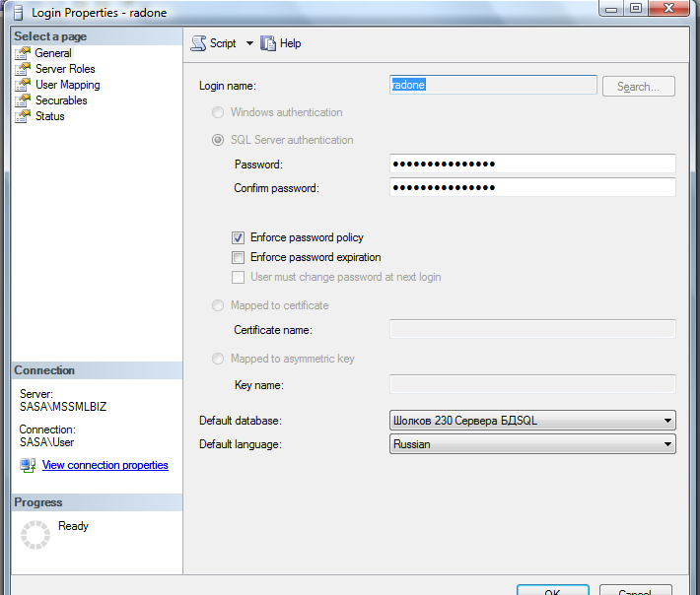Open the General page

point(53,53)
